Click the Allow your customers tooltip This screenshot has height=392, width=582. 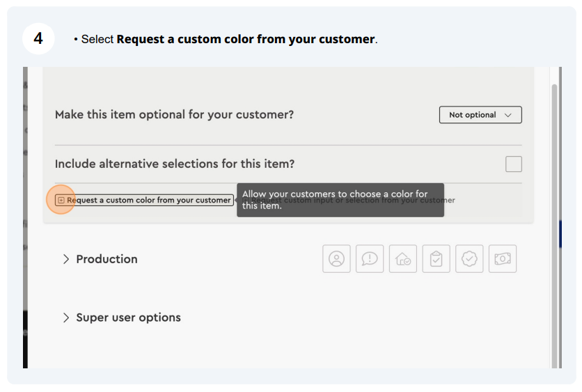(340, 200)
